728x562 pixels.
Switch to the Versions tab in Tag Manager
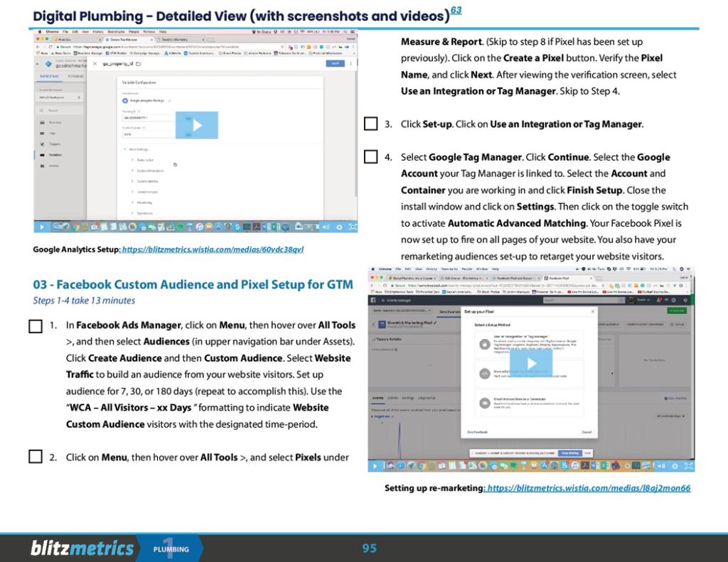pyautogui.click(x=75, y=76)
